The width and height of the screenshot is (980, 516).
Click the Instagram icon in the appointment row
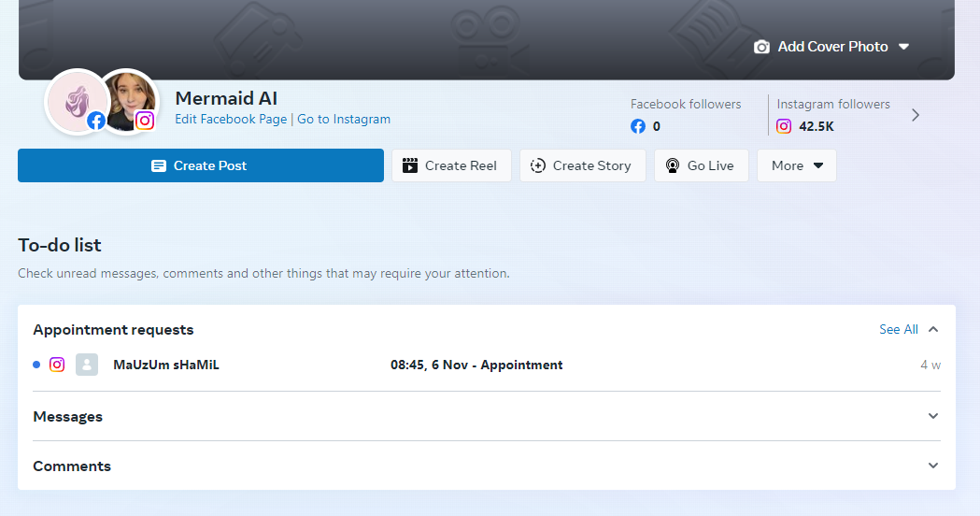click(x=57, y=365)
